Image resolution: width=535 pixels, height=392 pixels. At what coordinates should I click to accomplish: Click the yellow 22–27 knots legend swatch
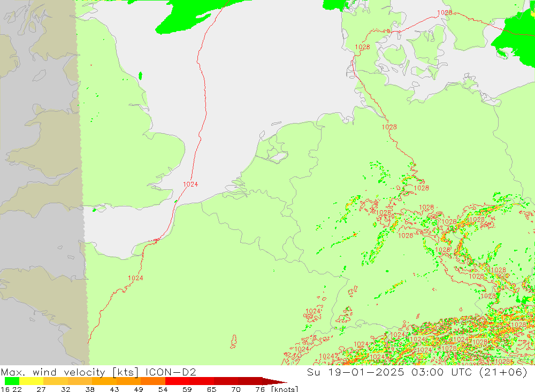click(x=32, y=381)
